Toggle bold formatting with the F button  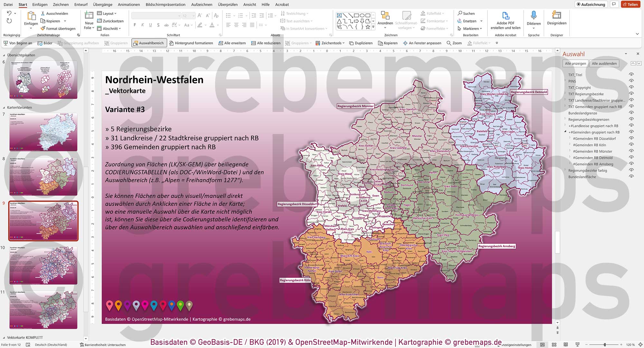(x=135, y=25)
